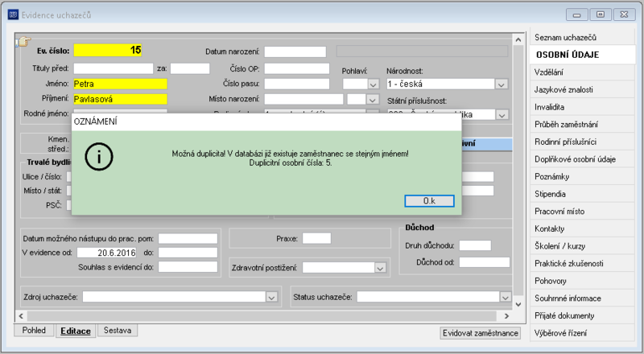
Task: Open the Invalidita section
Action: 582,107
